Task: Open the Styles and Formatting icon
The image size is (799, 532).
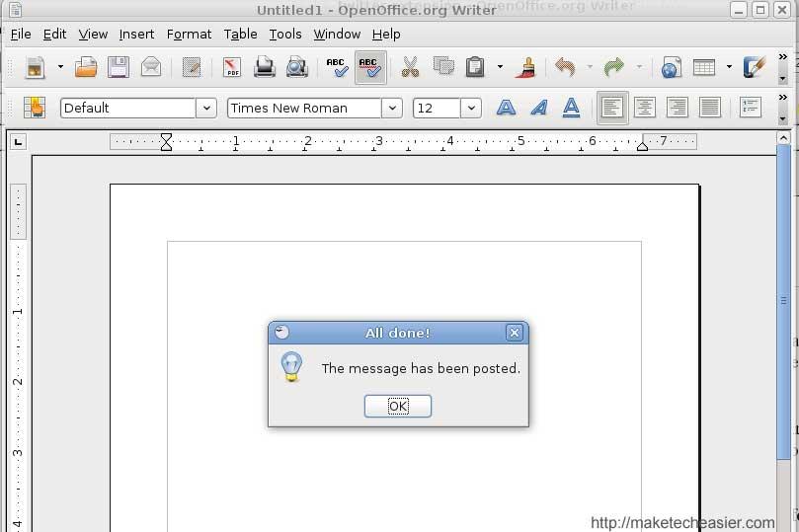Action: 35,108
